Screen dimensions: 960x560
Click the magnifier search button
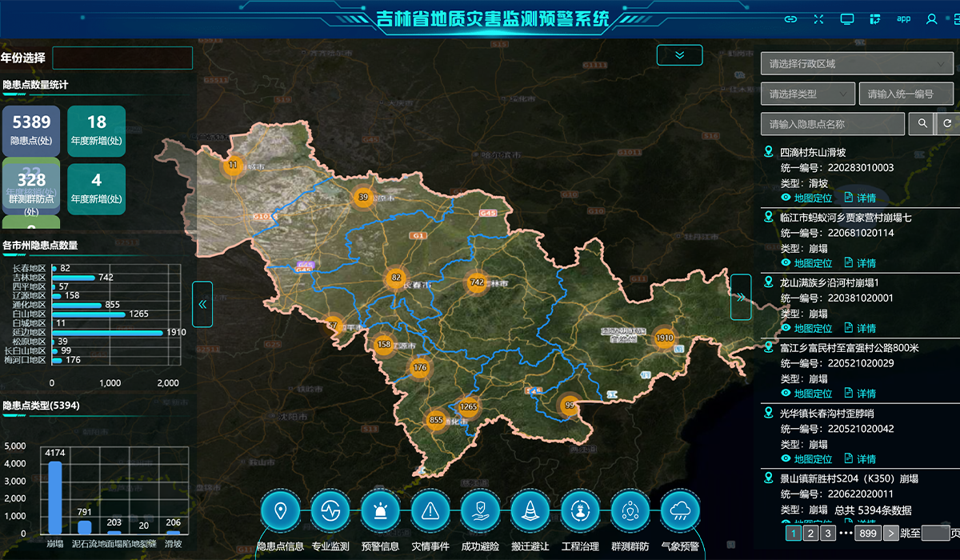(x=922, y=123)
